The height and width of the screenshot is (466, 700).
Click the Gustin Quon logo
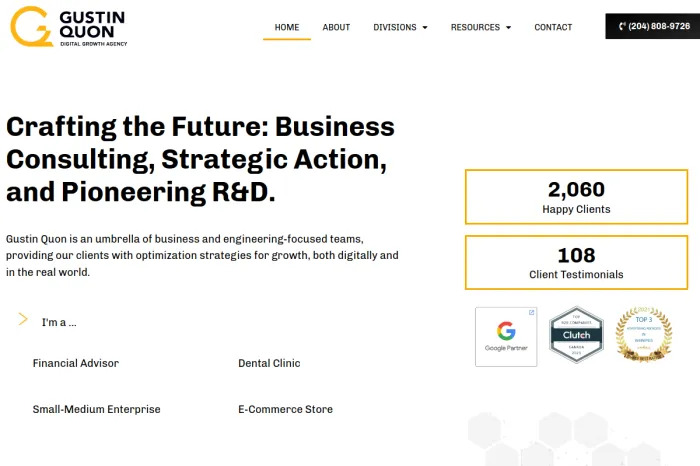68,27
